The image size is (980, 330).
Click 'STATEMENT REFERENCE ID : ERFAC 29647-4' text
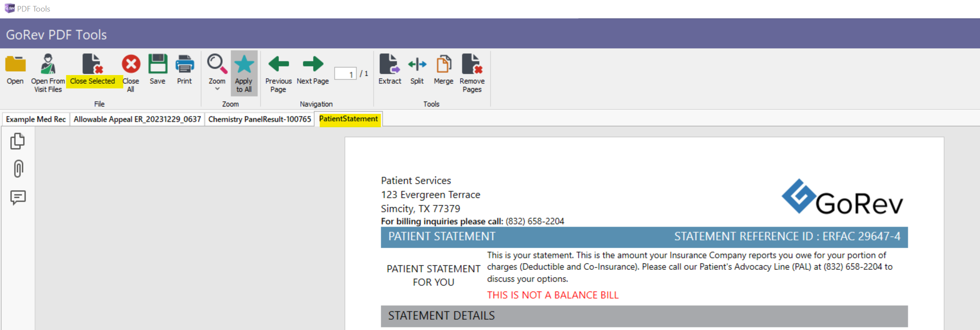[787, 237]
